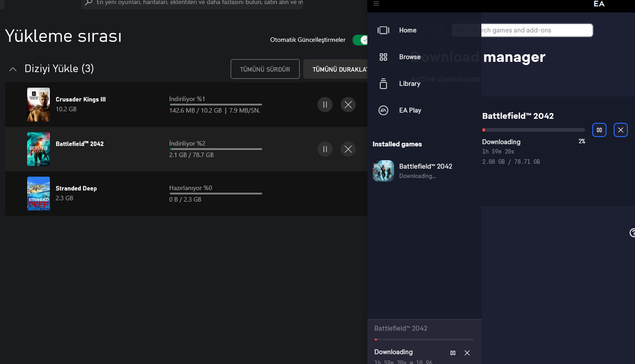Click the Hazırlanıyor %0 status text
This screenshot has height=364, width=635.
point(191,188)
